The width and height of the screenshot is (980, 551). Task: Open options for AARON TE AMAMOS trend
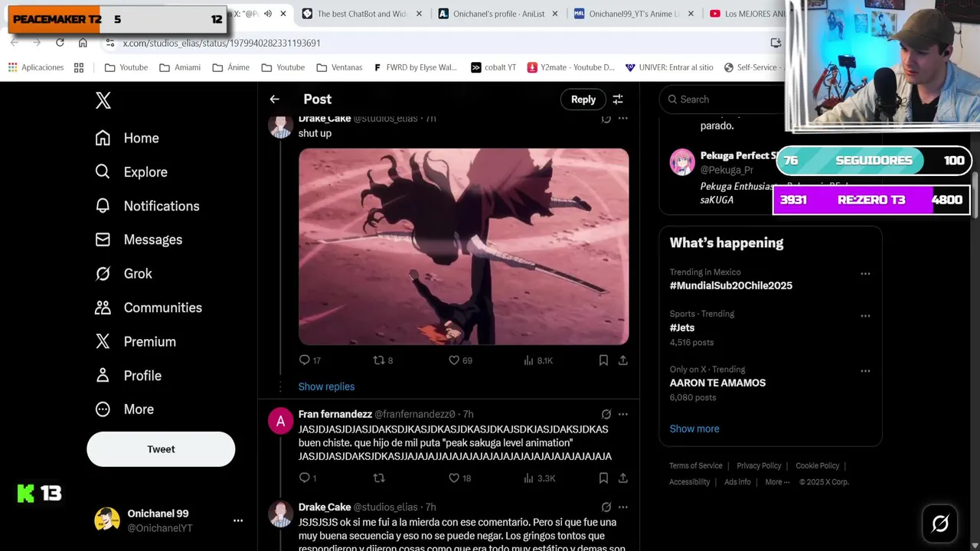point(865,370)
